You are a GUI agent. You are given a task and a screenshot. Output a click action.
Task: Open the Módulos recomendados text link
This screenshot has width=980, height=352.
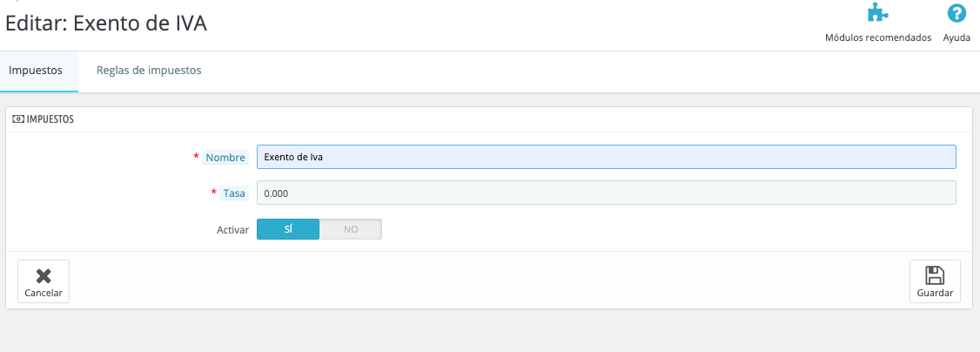point(878,37)
